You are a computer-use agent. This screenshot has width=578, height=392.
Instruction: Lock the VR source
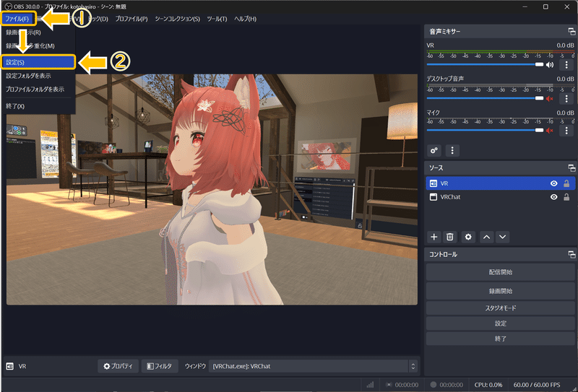[566, 183]
